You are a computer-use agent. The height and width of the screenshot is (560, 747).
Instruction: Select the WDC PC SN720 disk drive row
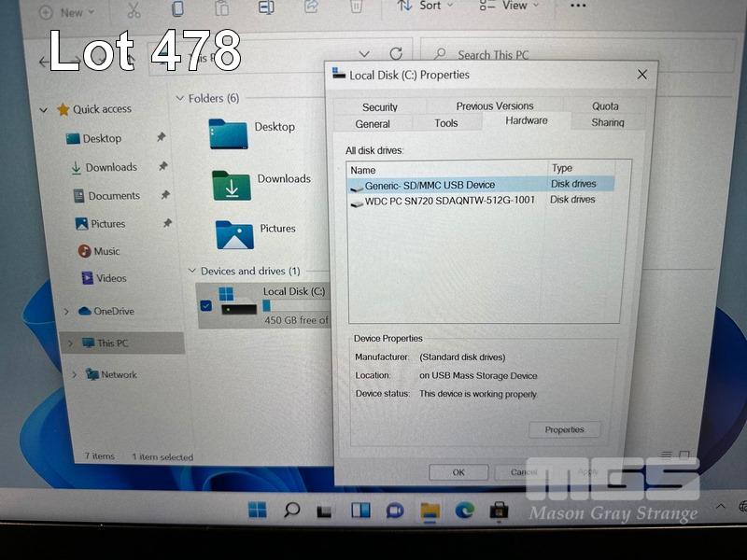pyautogui.click(x=450, y=201)
